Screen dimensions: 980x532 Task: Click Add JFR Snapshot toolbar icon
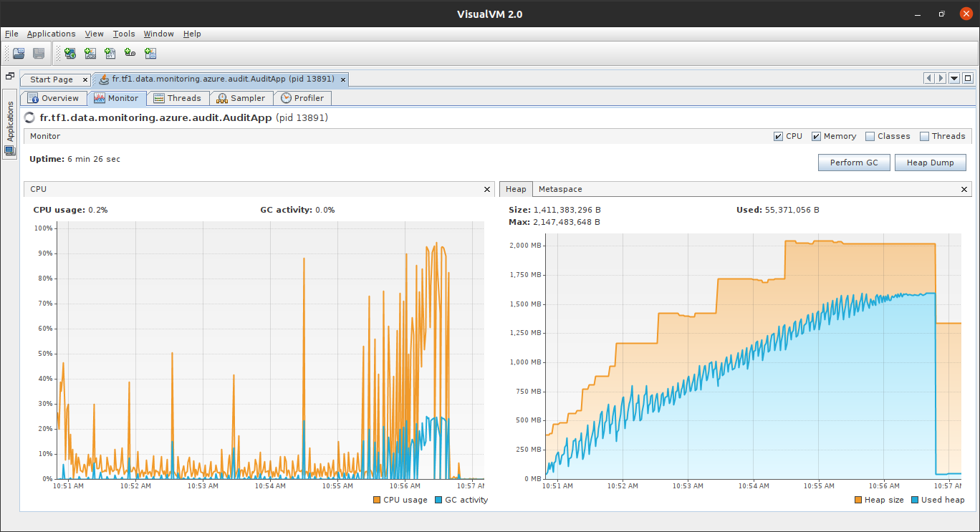tap(130, 53)
